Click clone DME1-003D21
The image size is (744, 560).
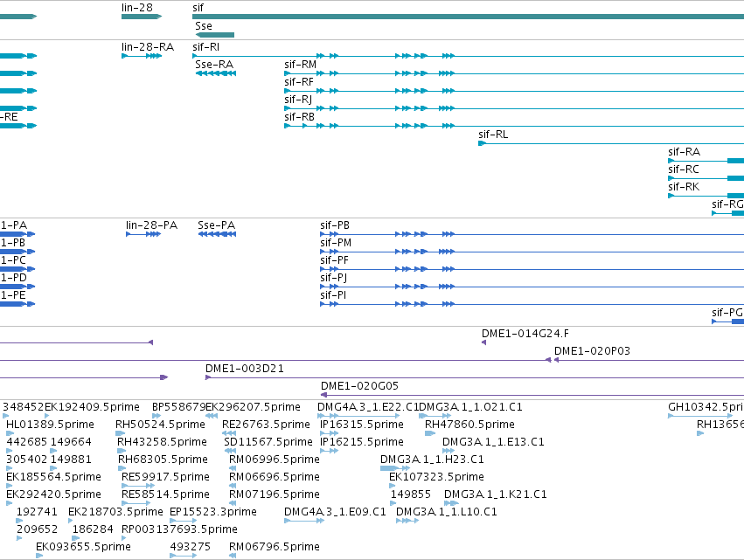[475, 377]
